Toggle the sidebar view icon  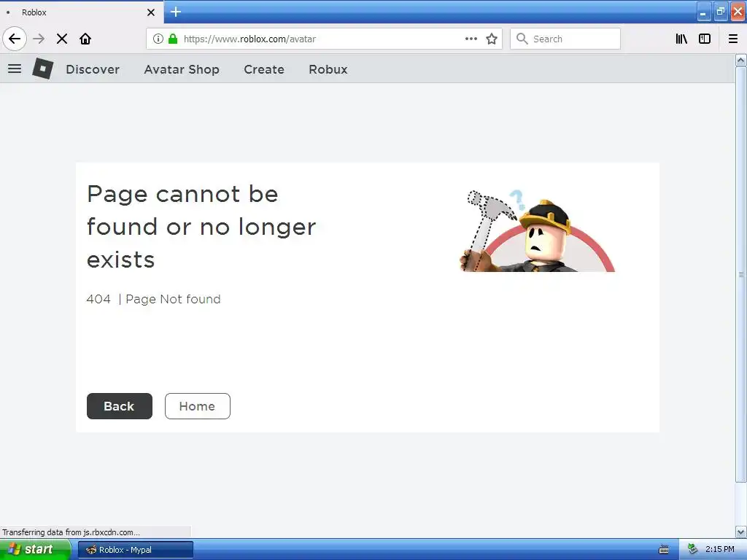point(705,39)
